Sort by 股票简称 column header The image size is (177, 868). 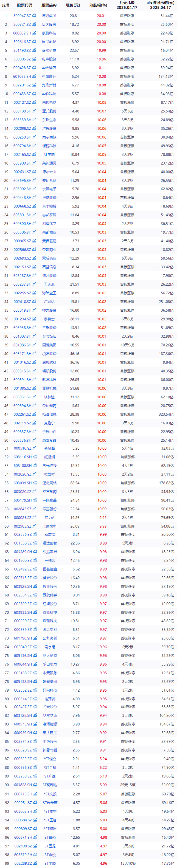49,5
